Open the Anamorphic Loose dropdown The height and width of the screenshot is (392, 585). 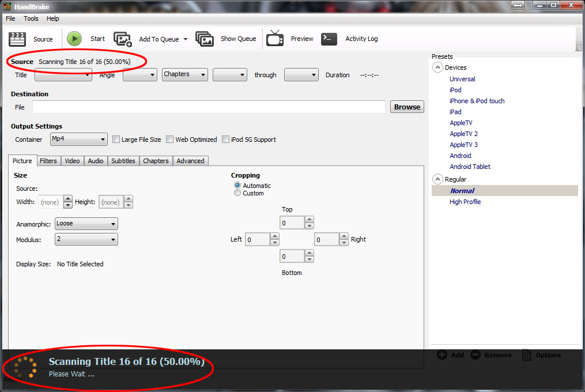tap(86, 224)
